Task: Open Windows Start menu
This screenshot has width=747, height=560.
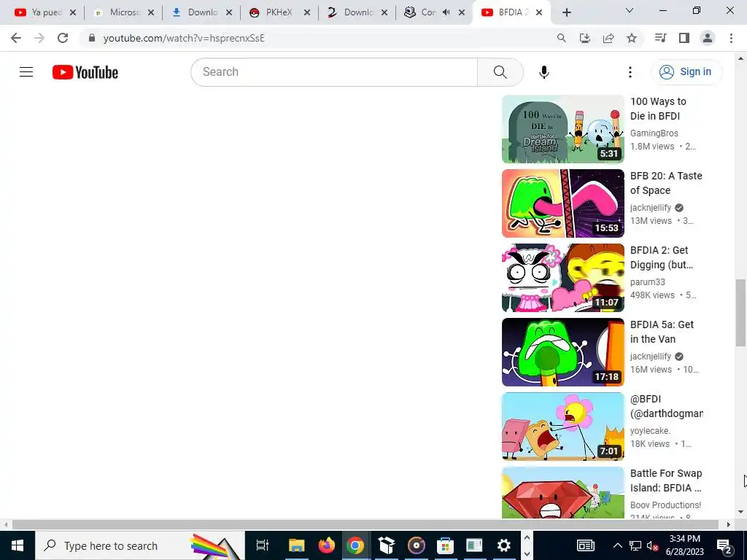Action: (18, 545)
